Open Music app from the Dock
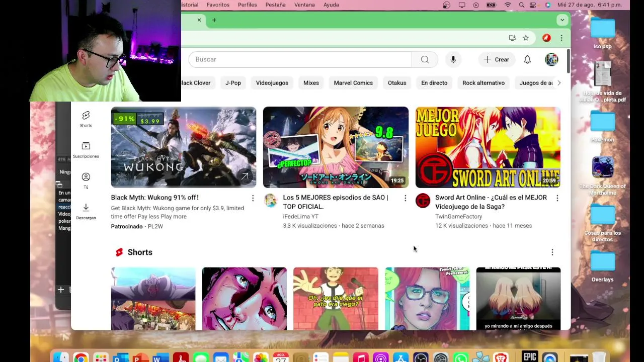This screenshot has width=644, height=362. pos(361,357)
